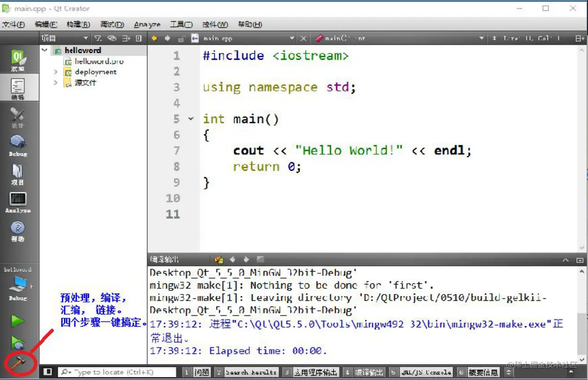
Task: Toggle synchronize with editor link icon
Action: 112,38
